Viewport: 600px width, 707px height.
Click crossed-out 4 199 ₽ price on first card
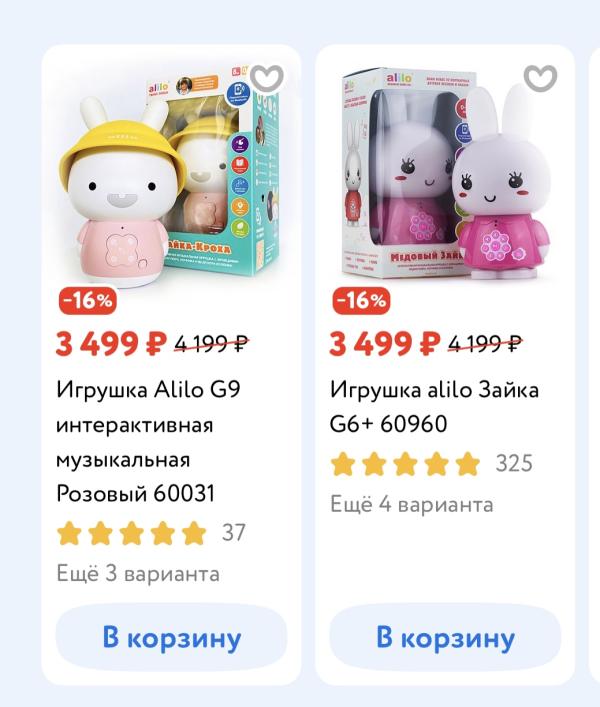pyautogui.click(x=212, y=345)
